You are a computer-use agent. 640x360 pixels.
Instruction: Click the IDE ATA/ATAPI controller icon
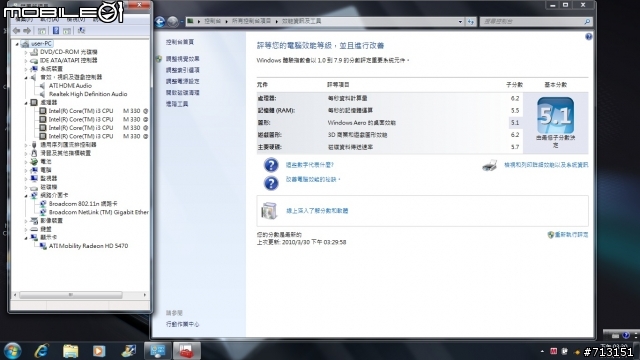[34, 60]
